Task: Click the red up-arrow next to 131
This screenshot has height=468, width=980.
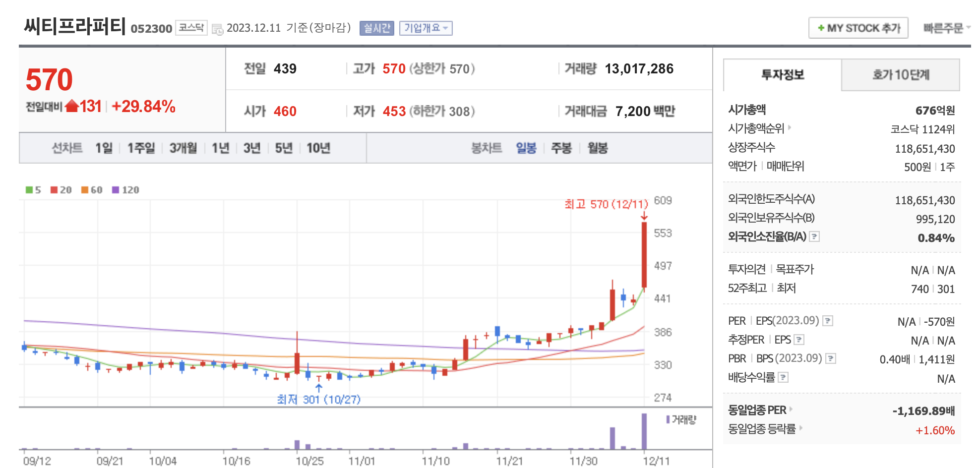Action: [72, 106]
